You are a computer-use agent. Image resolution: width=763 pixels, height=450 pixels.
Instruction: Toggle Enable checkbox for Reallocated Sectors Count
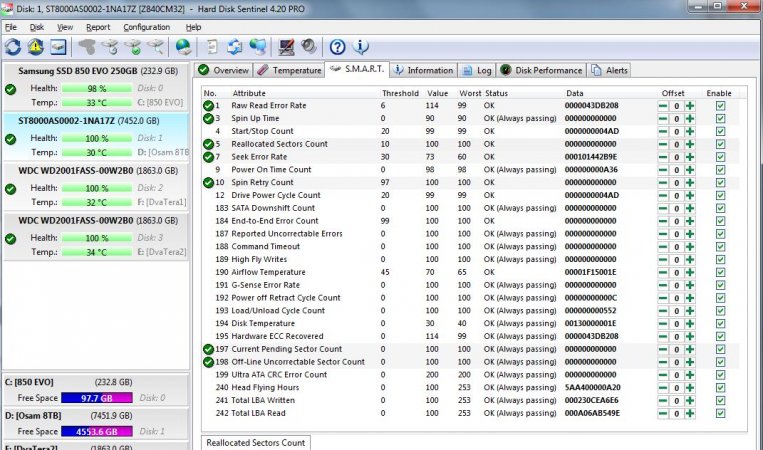721,144
